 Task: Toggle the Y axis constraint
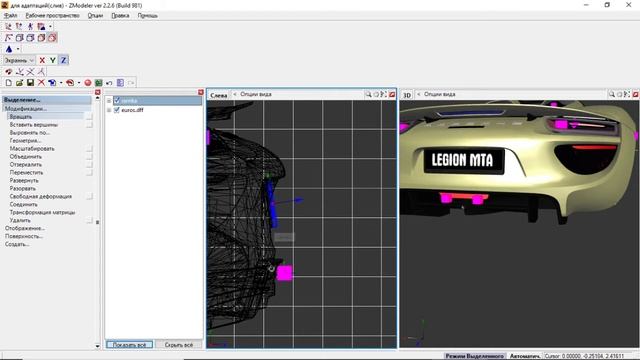53,60
